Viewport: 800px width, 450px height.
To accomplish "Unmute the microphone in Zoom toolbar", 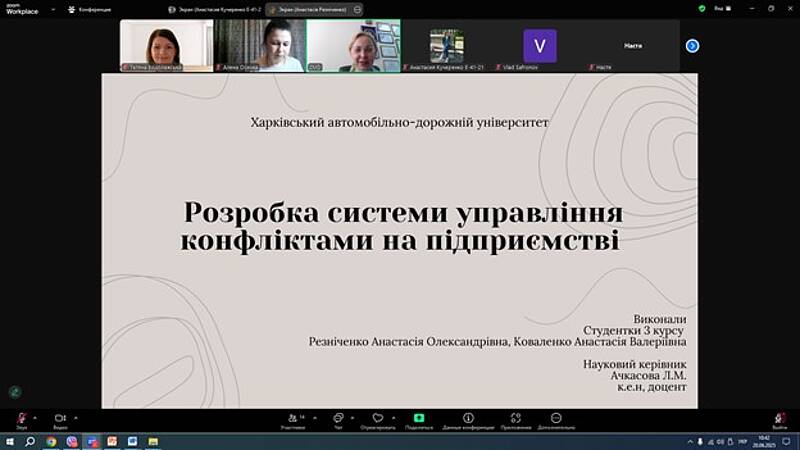I will [21, 420].
